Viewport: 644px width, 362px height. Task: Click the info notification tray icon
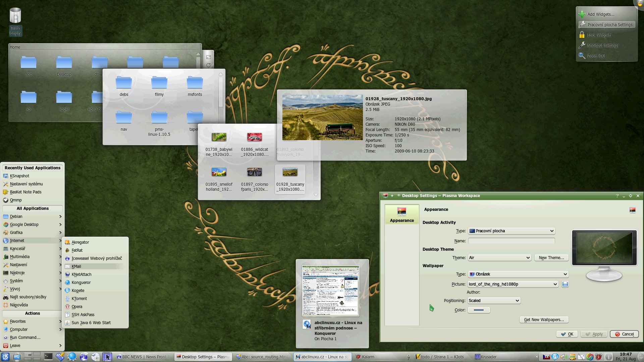click(x=609, y=357)
